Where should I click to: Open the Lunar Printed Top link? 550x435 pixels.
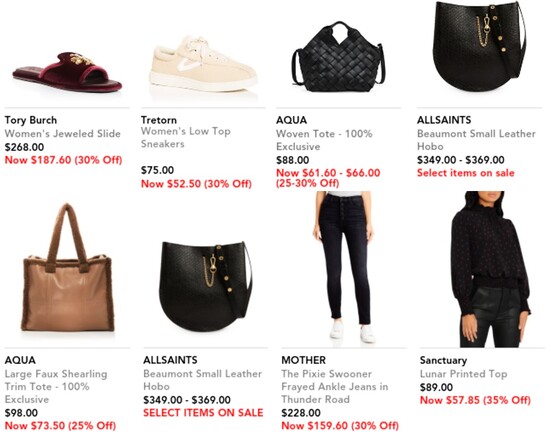pyautogui.click(x=463, y=374)
